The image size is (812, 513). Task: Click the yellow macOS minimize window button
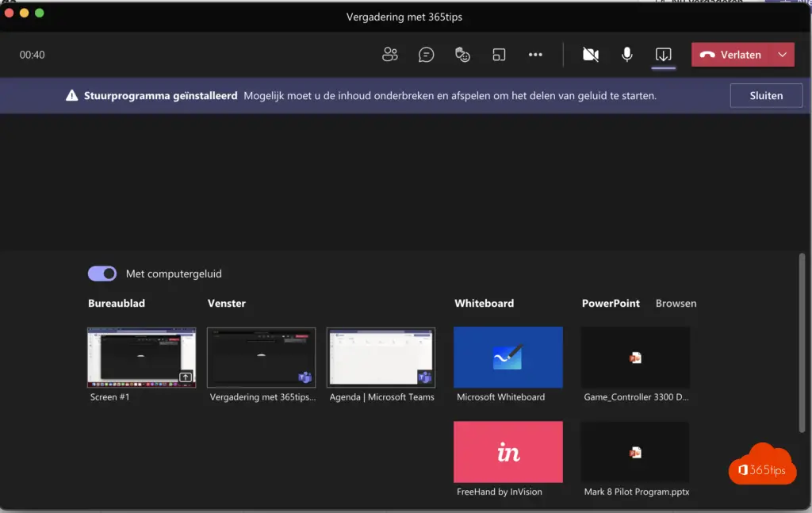[x=24, y=13]
